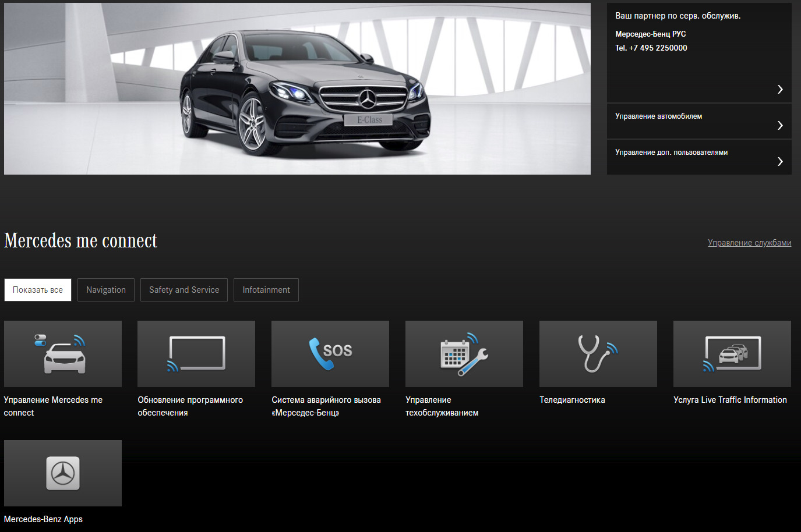Click the Mercedes-Benz Apps label
Image resolution: width=801 pixels, height=532 pixels.
[x=43, y=519]
